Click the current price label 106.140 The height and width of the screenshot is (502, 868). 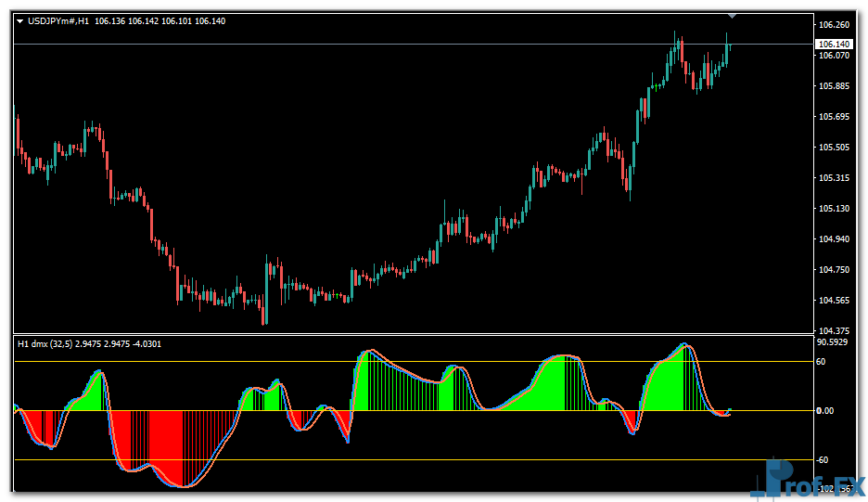(834, 44)
